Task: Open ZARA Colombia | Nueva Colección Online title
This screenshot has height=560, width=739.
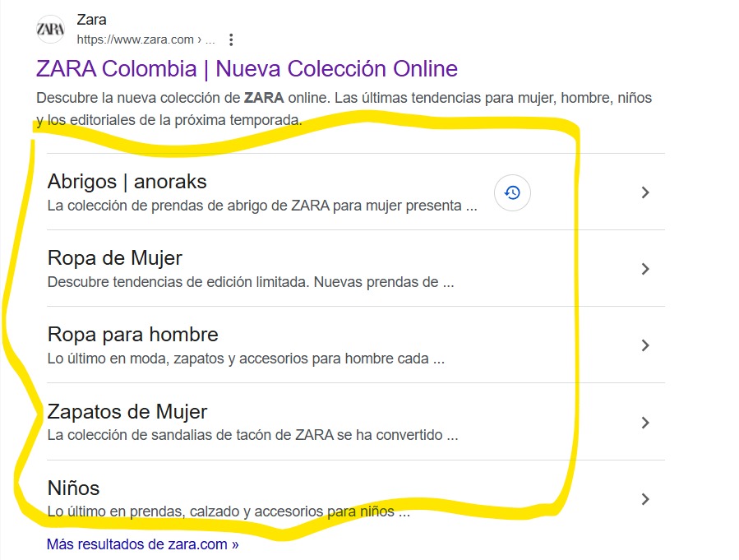Action: (247, 69)
